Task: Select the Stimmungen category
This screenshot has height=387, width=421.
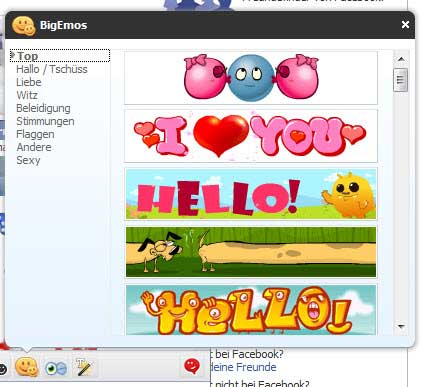Action: (x=45, y=121)
